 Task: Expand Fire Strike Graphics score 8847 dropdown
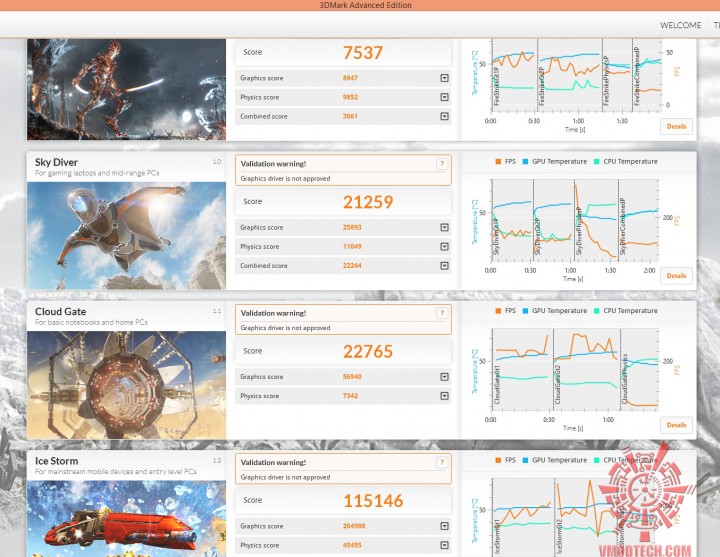click(444, 78)
